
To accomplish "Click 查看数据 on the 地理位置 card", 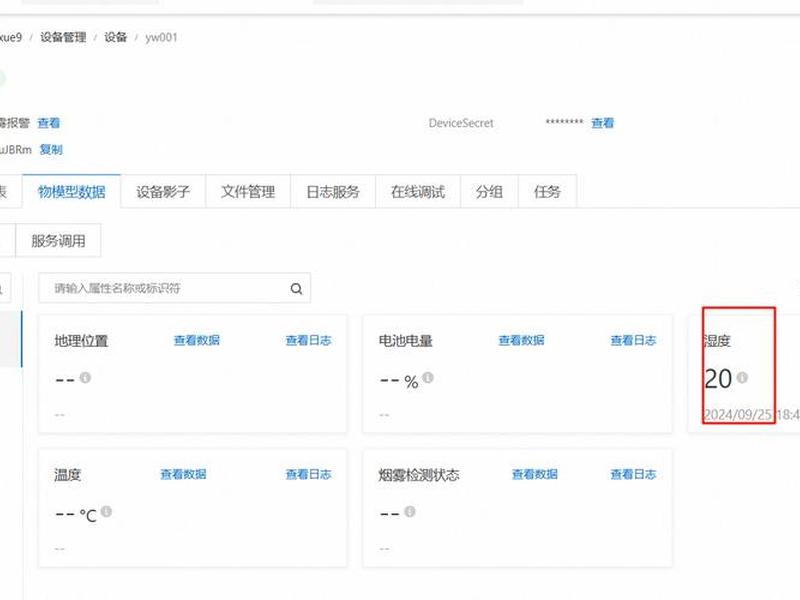I will point(197,340).
